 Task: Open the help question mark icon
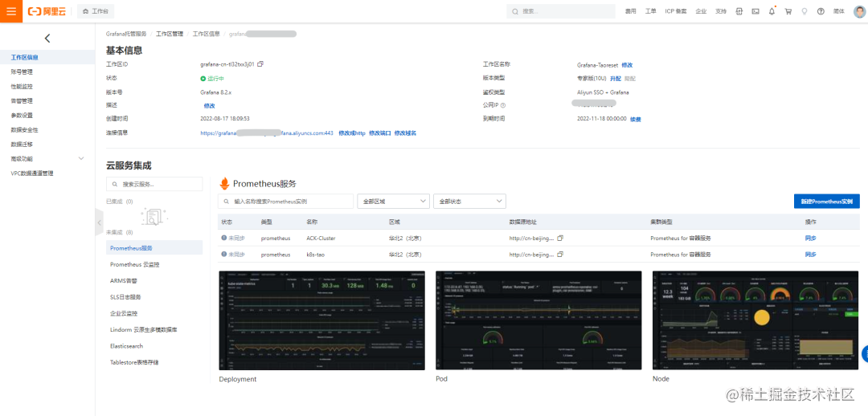[x=821, y=11]
